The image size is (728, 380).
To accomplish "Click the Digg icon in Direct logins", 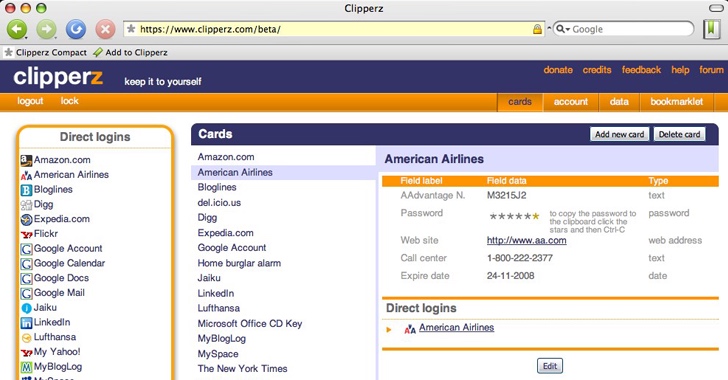I will [x=26, y=205].
